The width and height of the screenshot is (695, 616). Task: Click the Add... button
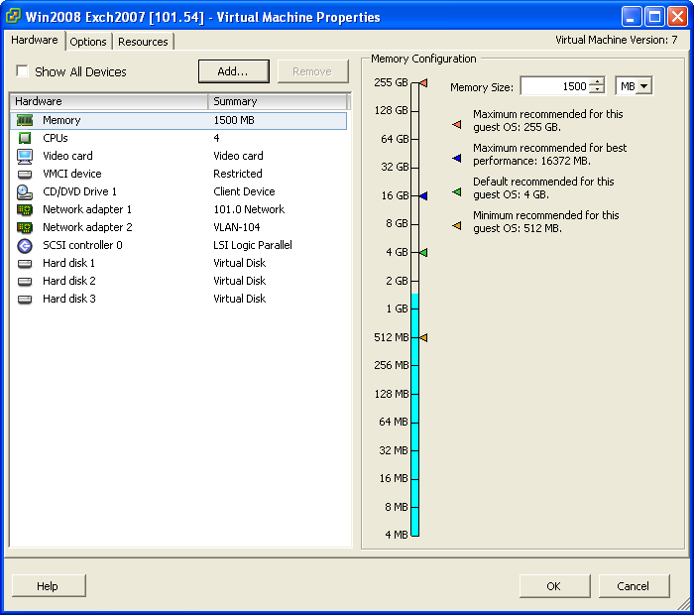point(234,71)
